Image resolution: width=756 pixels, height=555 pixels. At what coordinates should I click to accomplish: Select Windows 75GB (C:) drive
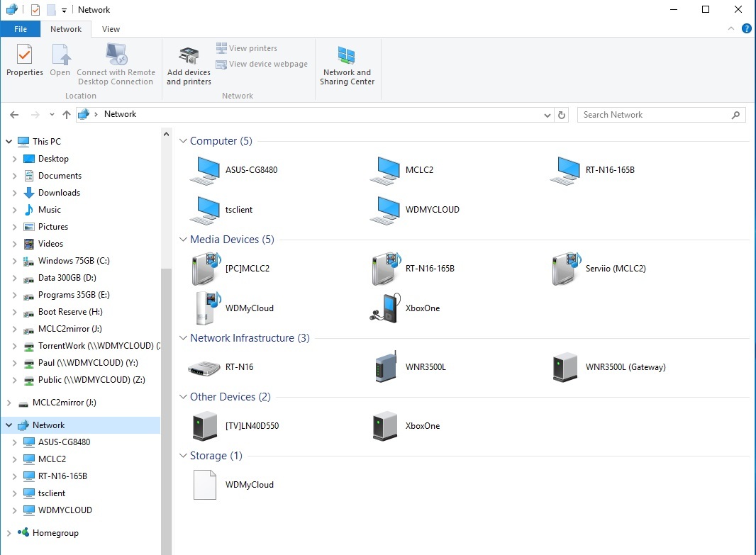(74, 261)
